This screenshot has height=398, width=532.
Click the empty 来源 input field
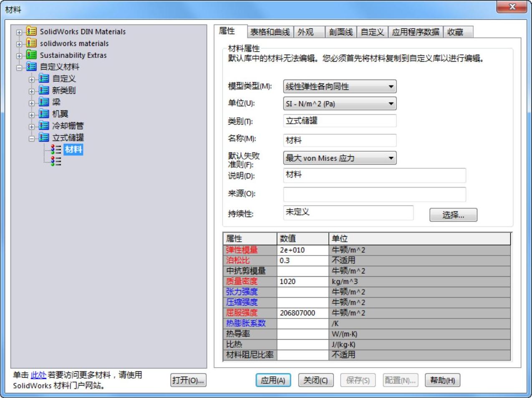[374, 194]
